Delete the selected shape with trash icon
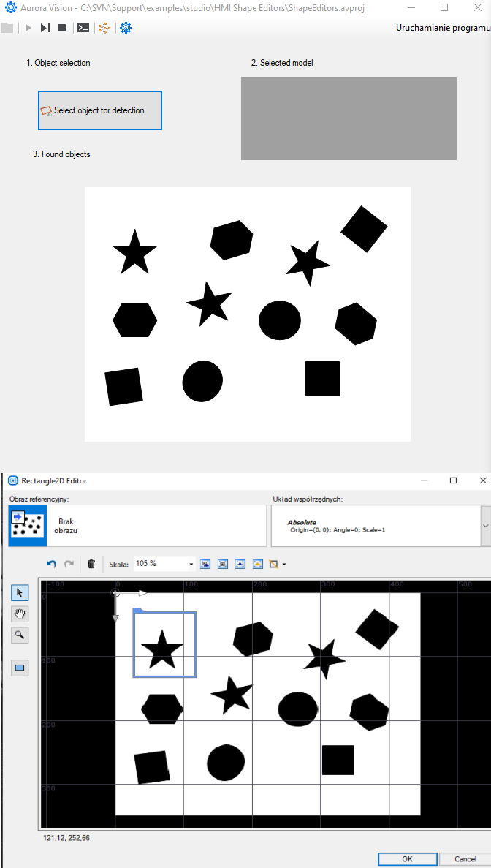Screen dimensions: 491x868 [91, 564]
